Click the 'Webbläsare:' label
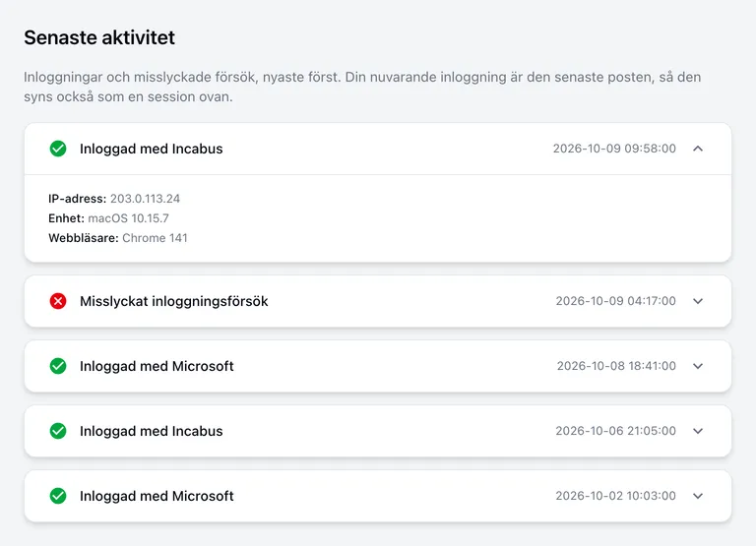Screen dimensions: 756x546 (x=84, y=238)
